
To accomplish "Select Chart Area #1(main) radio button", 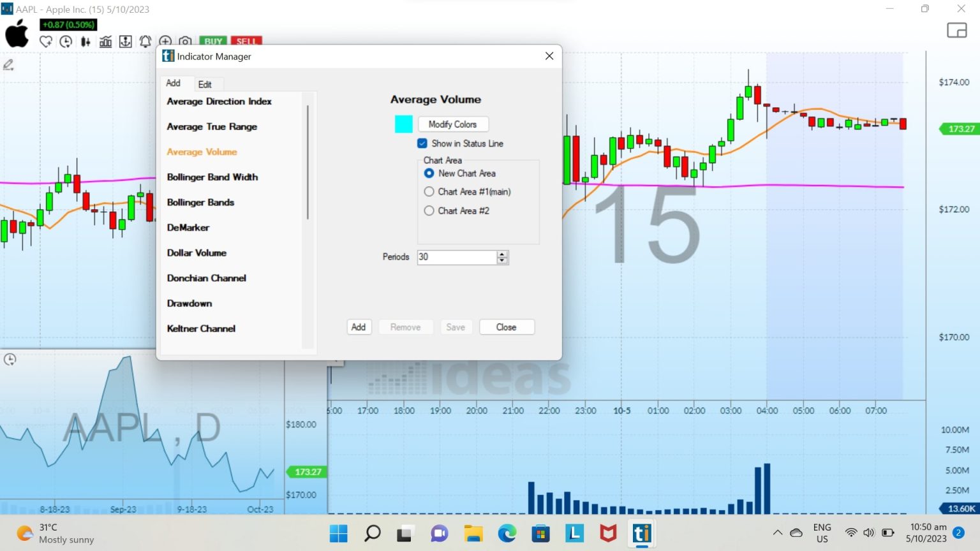I will coord(429,191).
